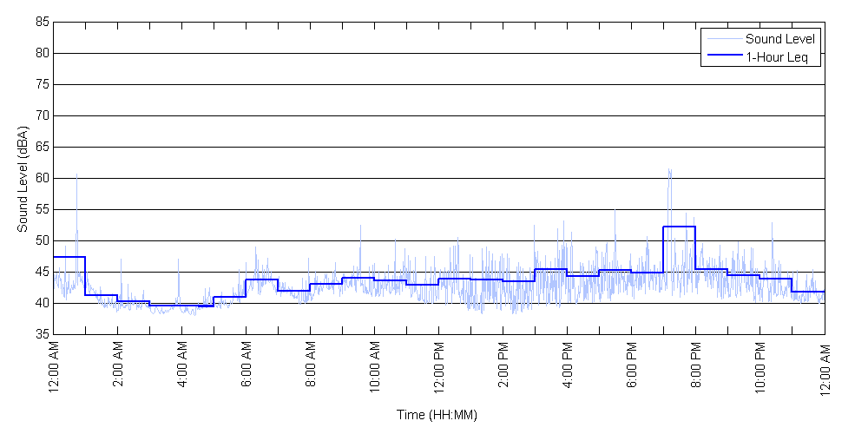
Task: Click the 8:00 PM x-axis tick label
Action: 696,367
